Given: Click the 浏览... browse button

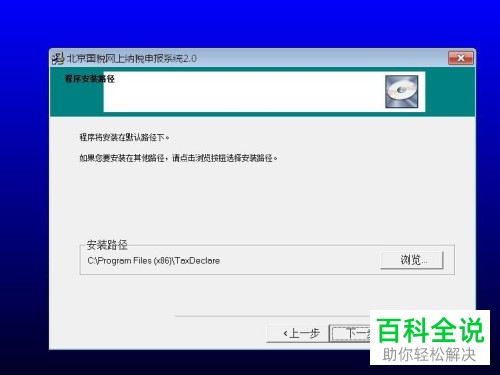Looking at the screenshot, I should [x=412, y=260].
